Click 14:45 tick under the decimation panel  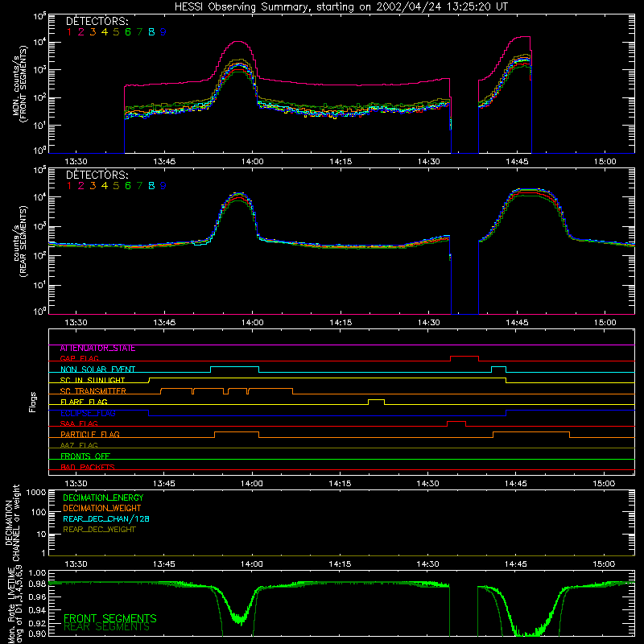[516, 564]
